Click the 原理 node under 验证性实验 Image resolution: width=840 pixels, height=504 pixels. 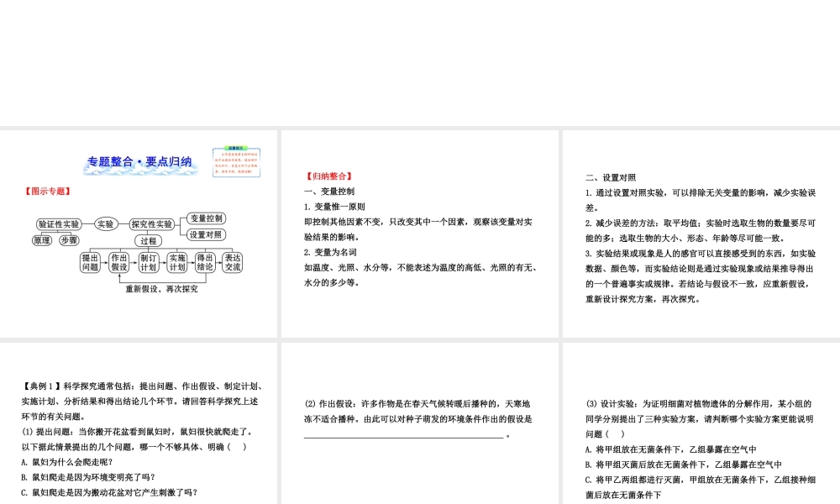tap(42, 240)
